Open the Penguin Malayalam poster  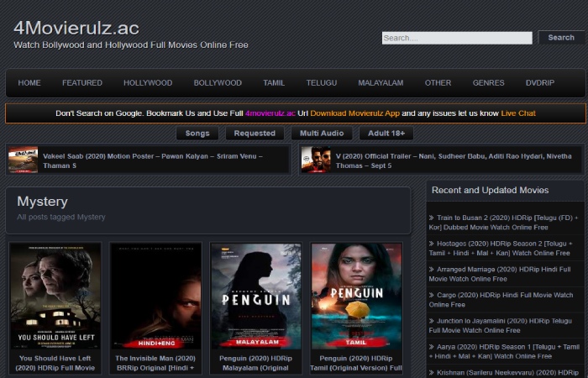(x=255, y=297)
